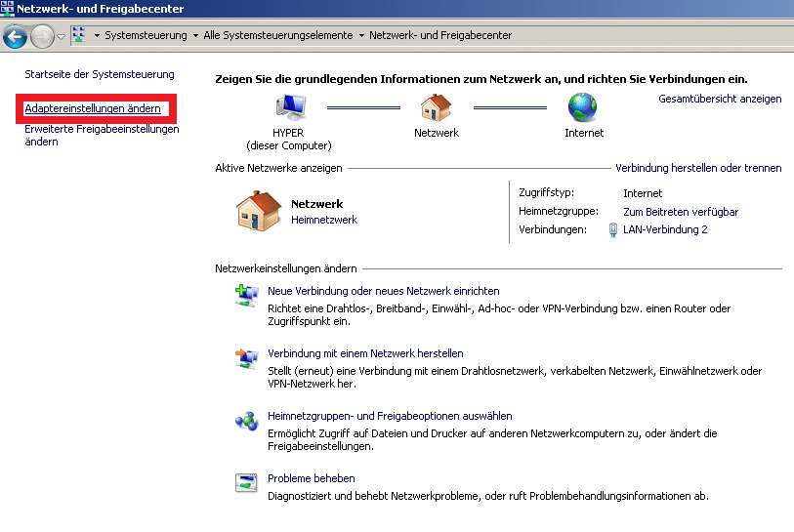The image size is (794, 532).
Task: Click Neue Verbindung oder neues Netzwerk einrichten
Action: coord(383,291)
